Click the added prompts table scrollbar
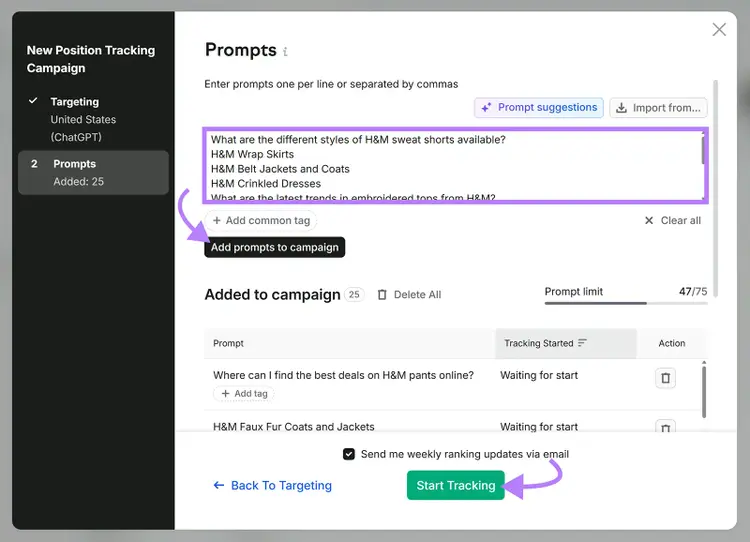This screenshot has width=750, height=542. pyautogui.click(x=704, y=391)
